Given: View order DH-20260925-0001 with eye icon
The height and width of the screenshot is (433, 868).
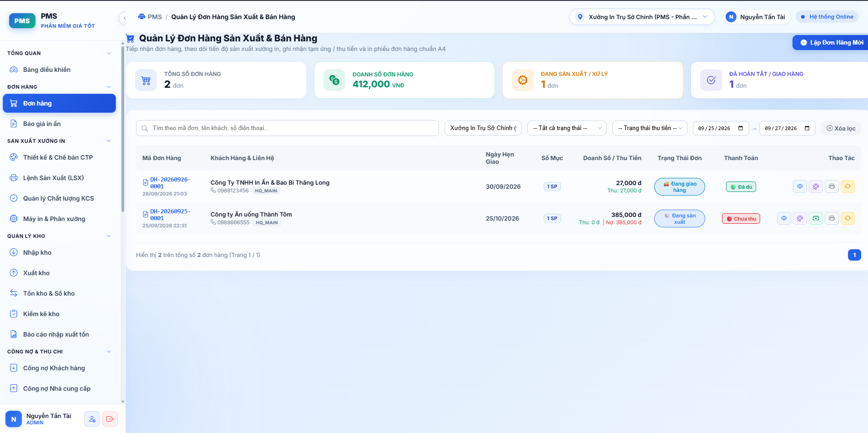Looking at the screenshot, I should pyautogui.click(x=784, y=218).
